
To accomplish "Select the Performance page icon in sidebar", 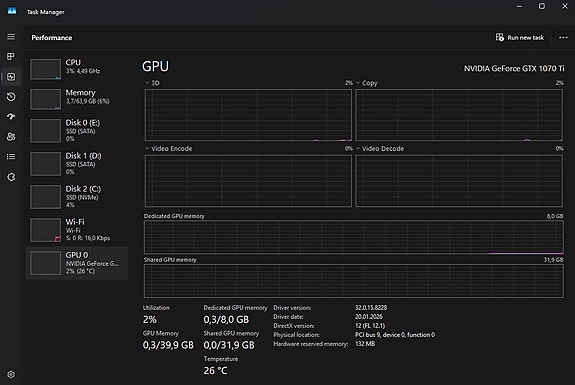I will pyautogui.click(x=11, y=77).
